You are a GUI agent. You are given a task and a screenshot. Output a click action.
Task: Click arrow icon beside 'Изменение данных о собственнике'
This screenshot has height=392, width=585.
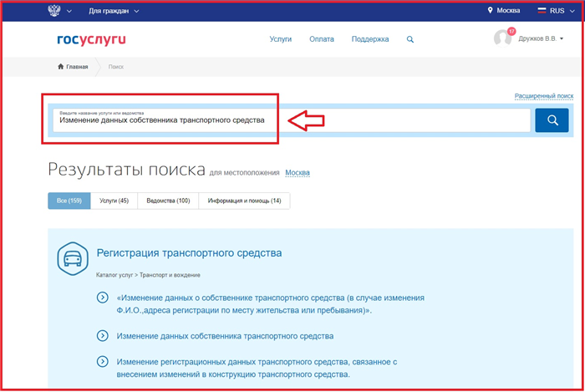click(103, 298)
